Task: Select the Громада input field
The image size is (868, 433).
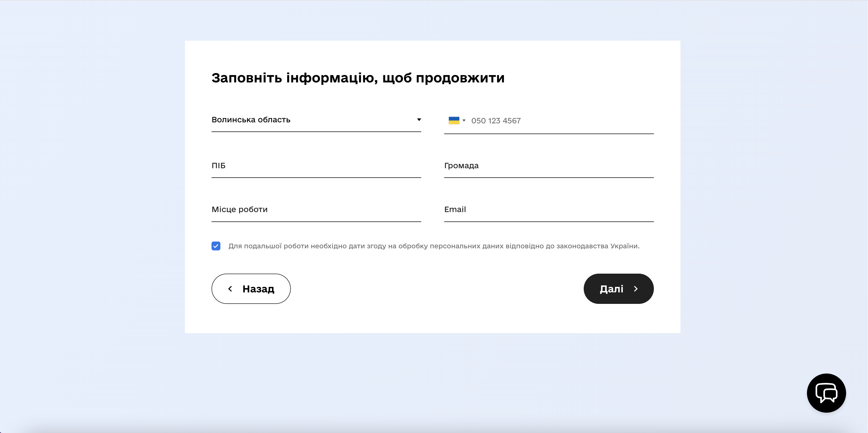Action: [549, 165]
